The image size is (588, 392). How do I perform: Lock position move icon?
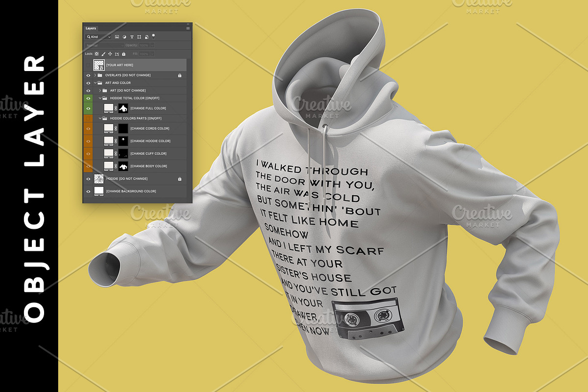point(110,54)
